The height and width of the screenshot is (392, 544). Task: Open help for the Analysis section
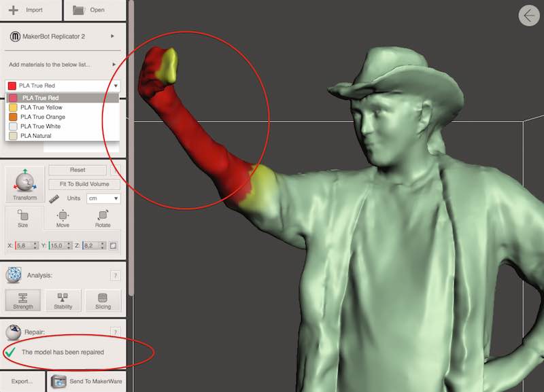click(116, 275)
